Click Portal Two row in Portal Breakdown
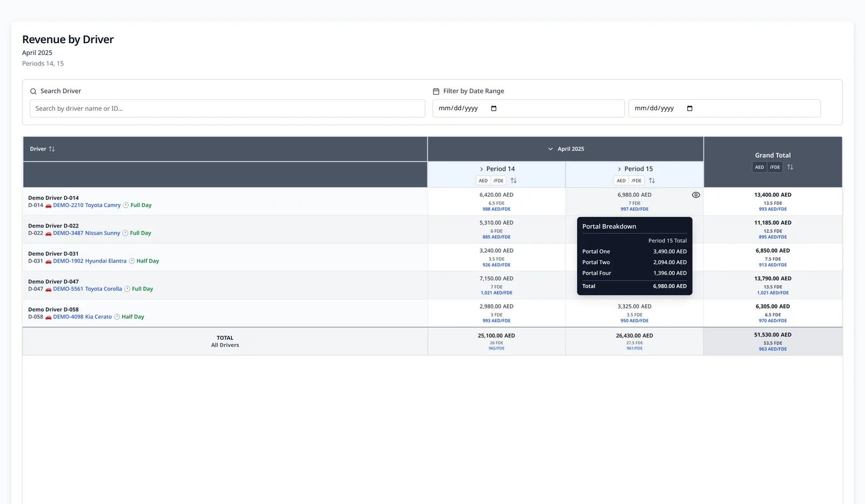The image size is (865, 504). tap(635, 263)
